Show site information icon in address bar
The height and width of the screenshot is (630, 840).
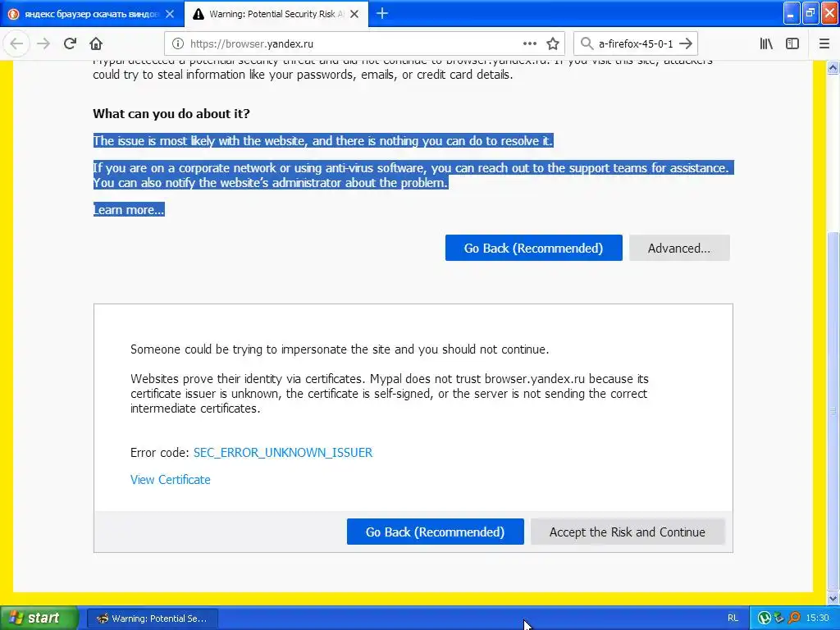tap(178, 44)
